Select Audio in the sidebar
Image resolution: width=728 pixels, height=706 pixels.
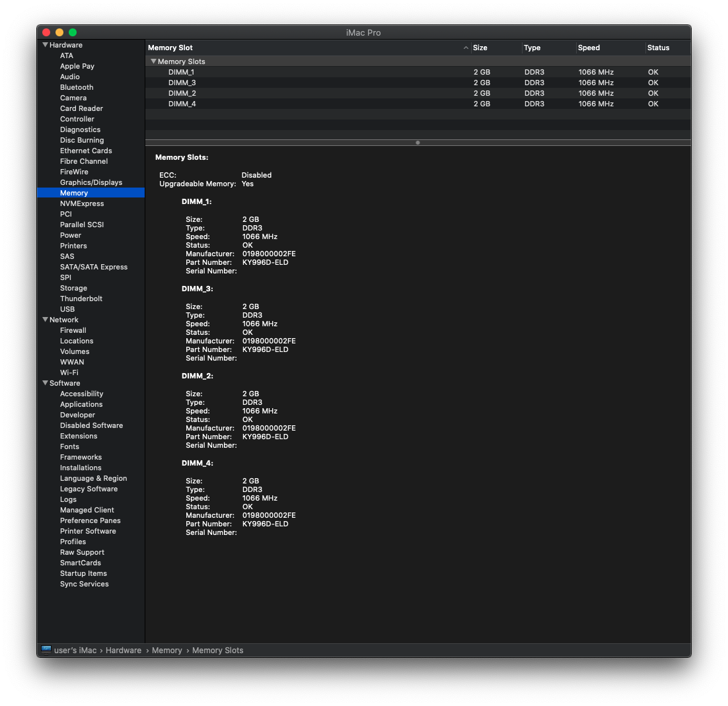pyautogui.click(x=69, y=77)
